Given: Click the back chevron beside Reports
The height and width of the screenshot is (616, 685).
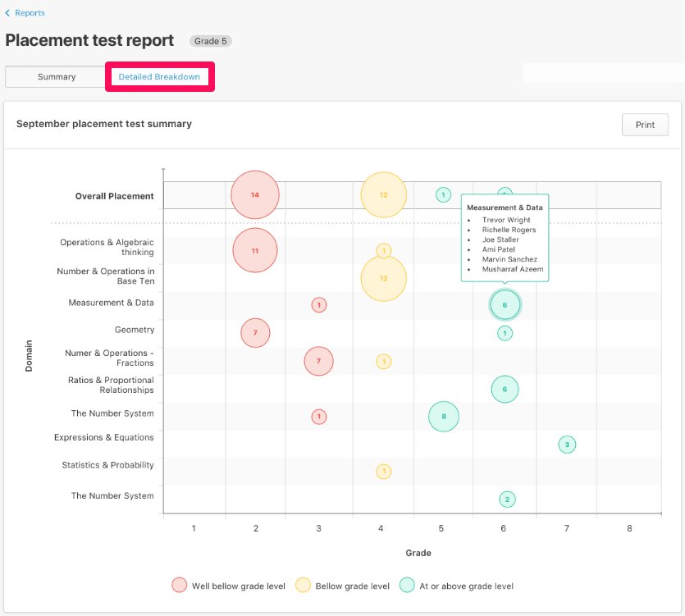Looking at the screenshot, I should [x=8, y=13].
